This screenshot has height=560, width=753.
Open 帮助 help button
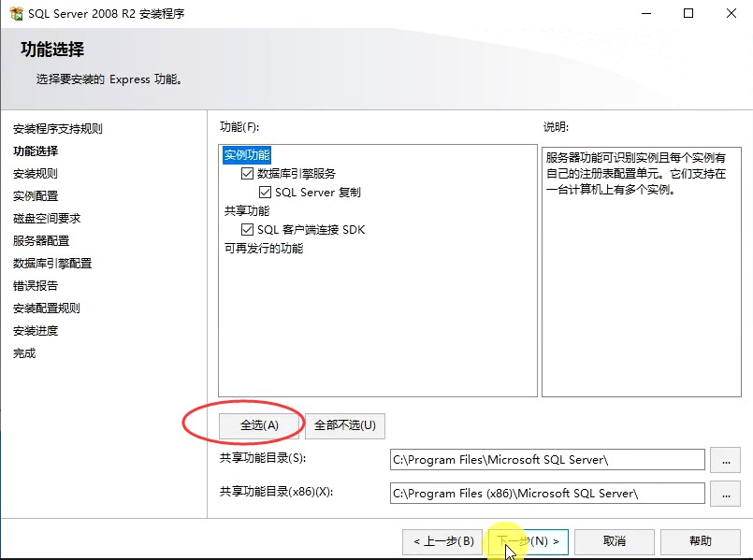[701, 541]
